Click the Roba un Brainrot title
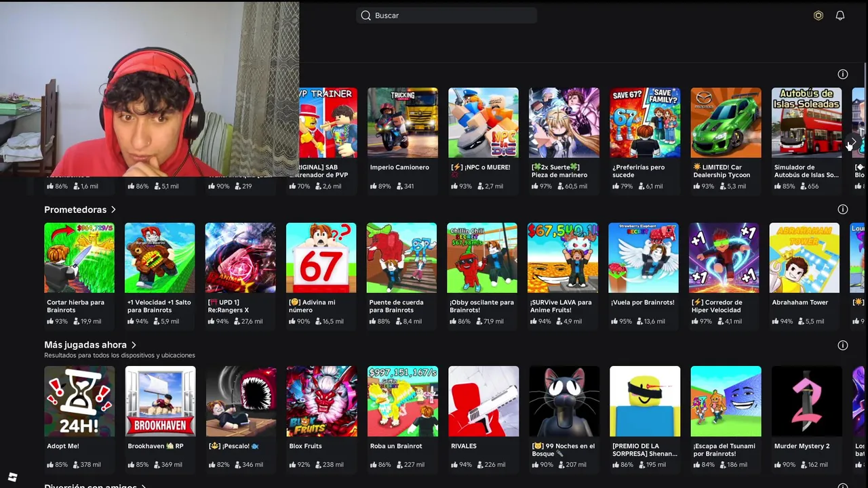This screenshot has width=868, height=488. coord(396,446)
